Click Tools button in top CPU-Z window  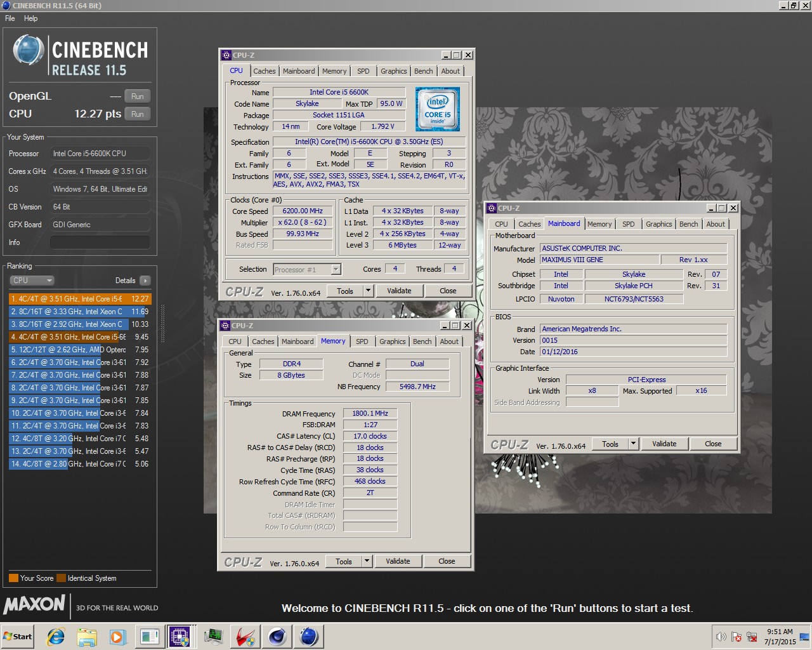pos(345,291)
